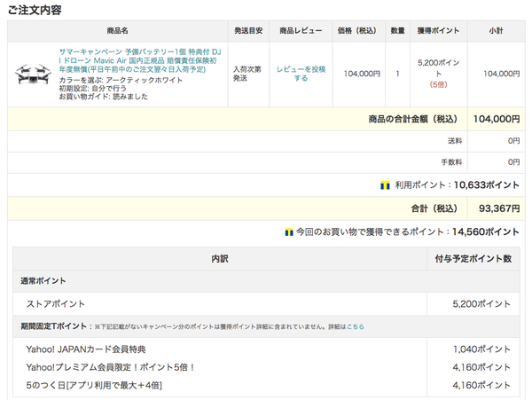Select the 内訳 table header
532x400 pixels.
tap(220, 259)
